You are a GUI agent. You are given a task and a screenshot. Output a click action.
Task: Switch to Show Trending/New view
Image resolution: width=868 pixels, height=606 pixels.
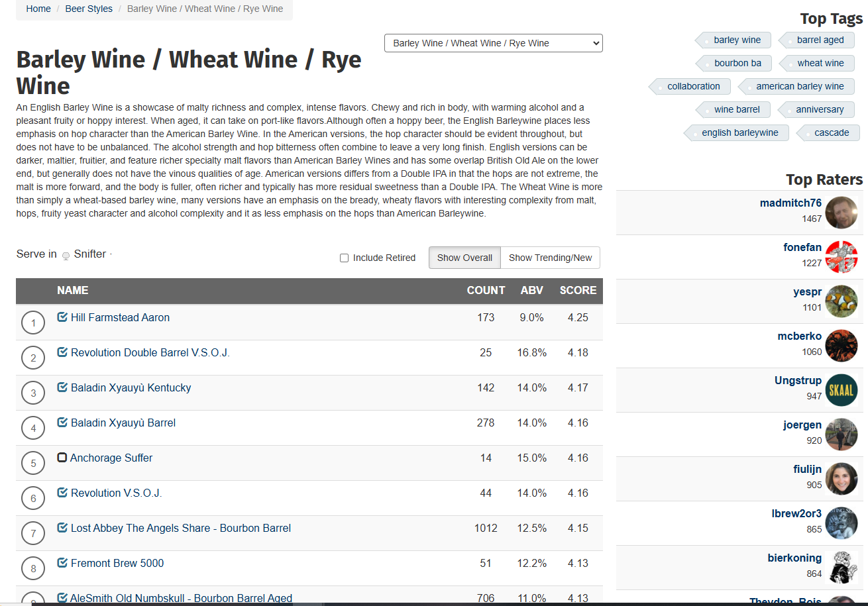coord(550,258)
